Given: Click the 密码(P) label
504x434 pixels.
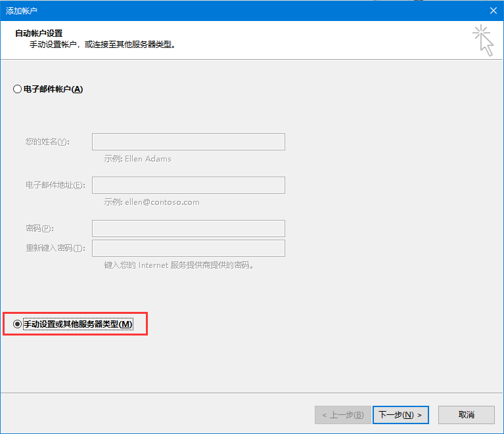Looking at the screenshot, I should click(x=39, y=228).
